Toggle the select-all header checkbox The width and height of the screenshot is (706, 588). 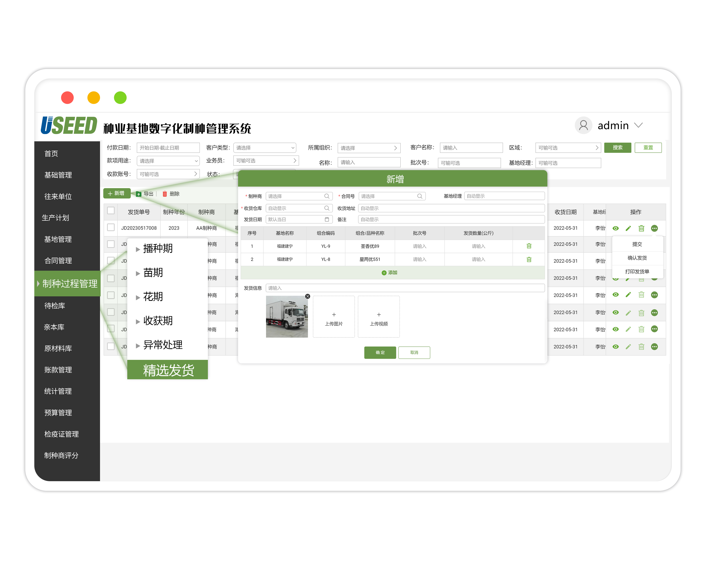[x=111, y=211]
